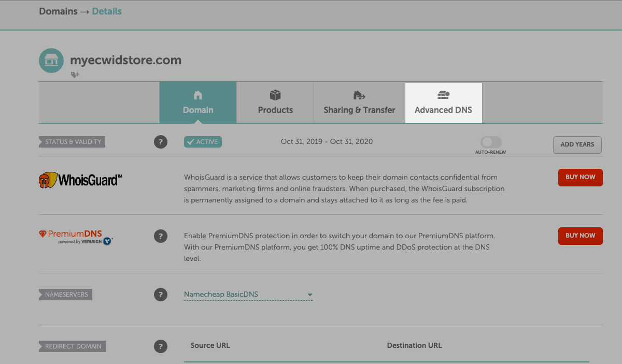Enable the AUTO-RENEW toggle

490,141
